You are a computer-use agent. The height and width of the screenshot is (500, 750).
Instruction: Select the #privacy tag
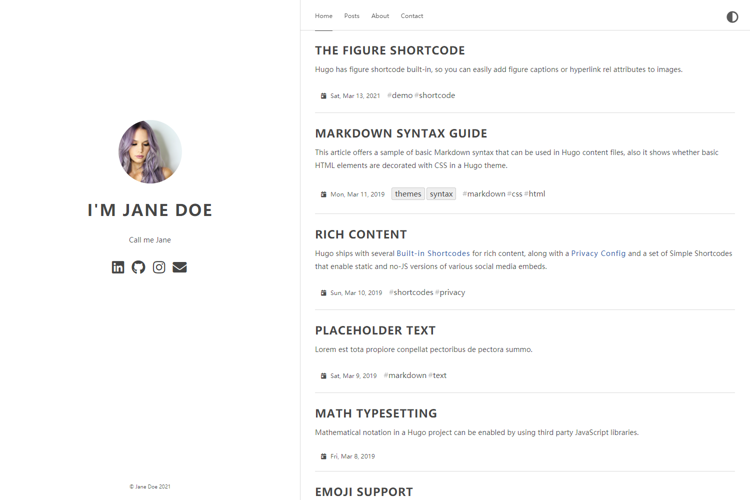[451, 293]
